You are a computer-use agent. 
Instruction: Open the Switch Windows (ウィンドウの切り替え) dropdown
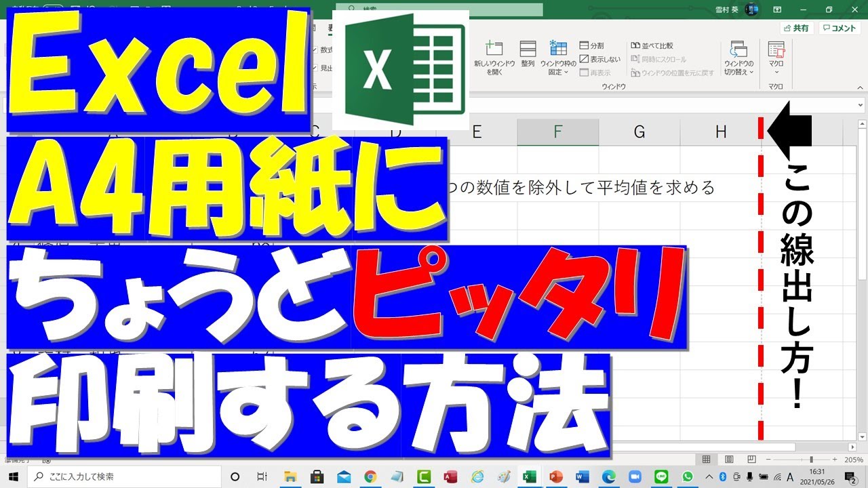738,57
